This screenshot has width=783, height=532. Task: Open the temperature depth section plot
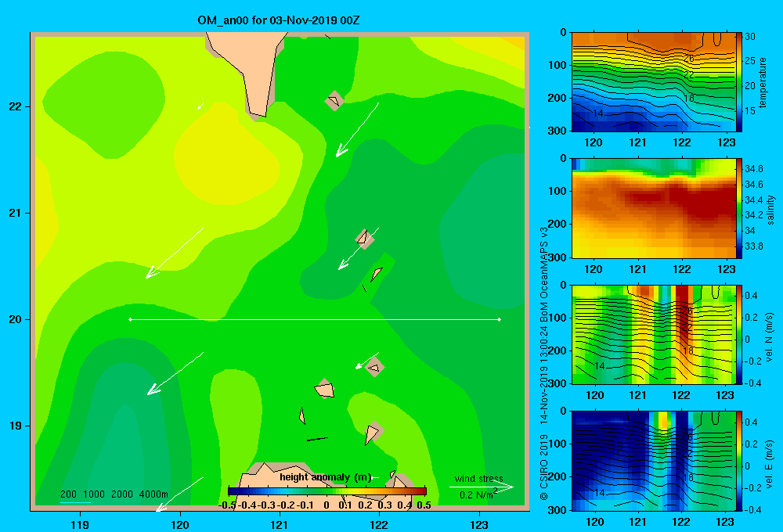(x=653, y=82)
